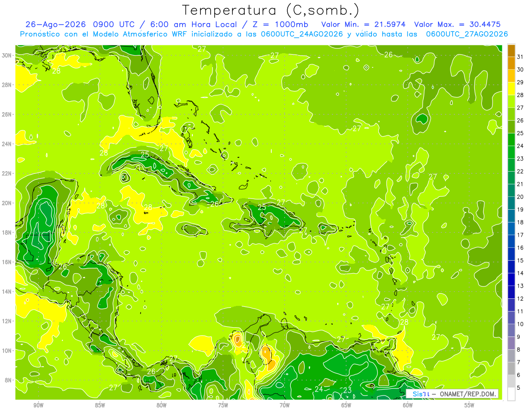The image size is (532, 411).
Task: Click the '75W' longitude axis label
Action: [223, 405]
